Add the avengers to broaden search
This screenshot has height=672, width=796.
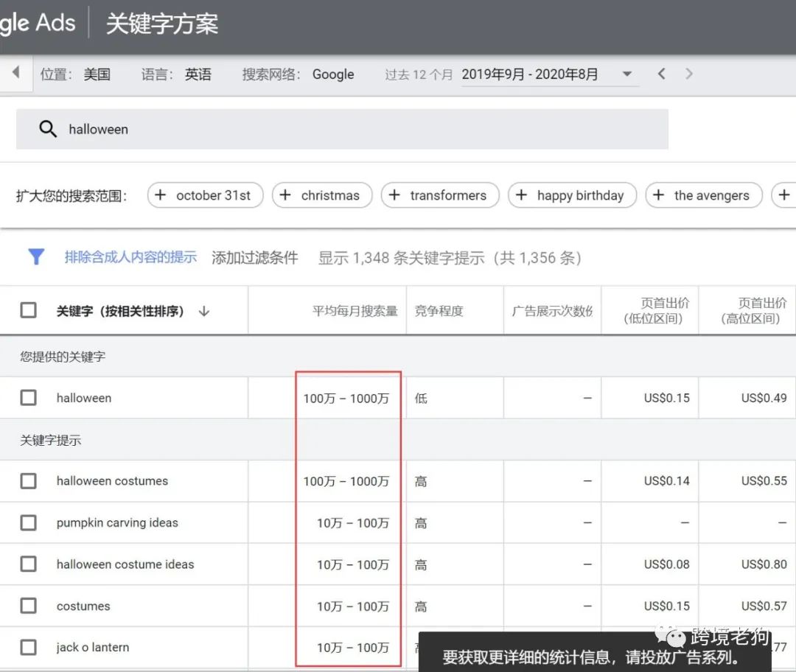[704, 195]
